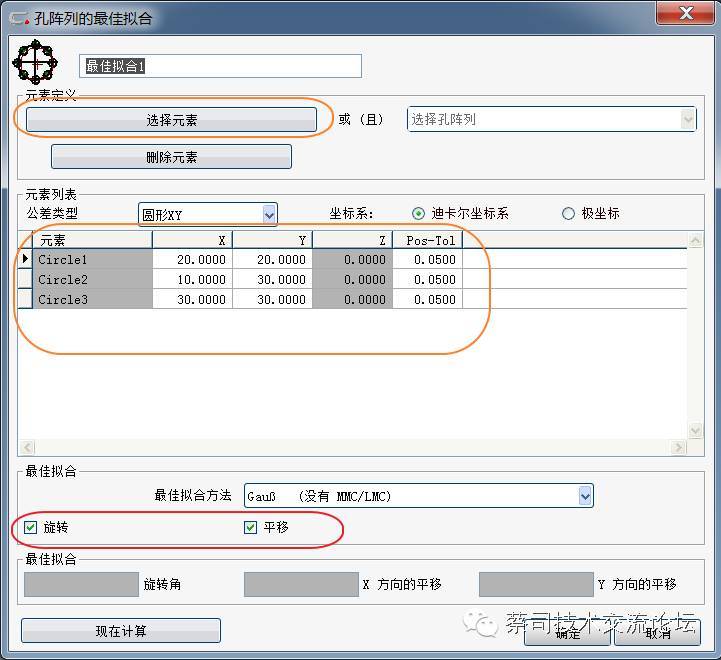The width and height of the screenshot is (721, 660).
Task: Click the Pos-Tol column header
Action: 428,240
